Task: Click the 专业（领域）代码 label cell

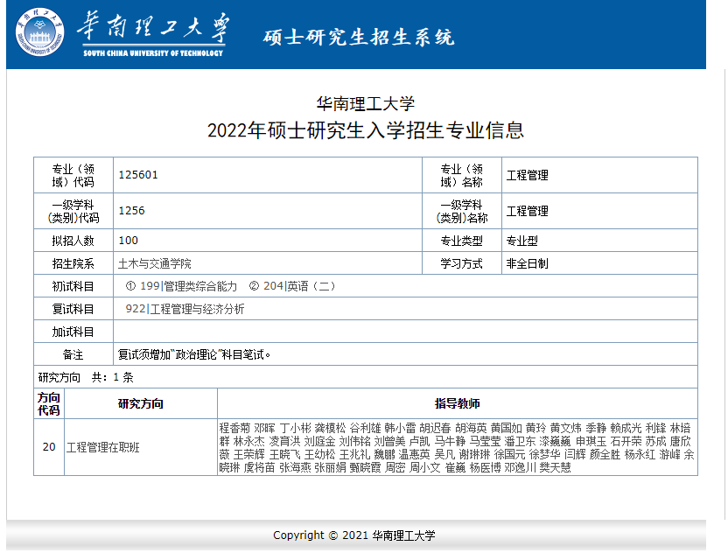Action: click(x=73, y=175)
